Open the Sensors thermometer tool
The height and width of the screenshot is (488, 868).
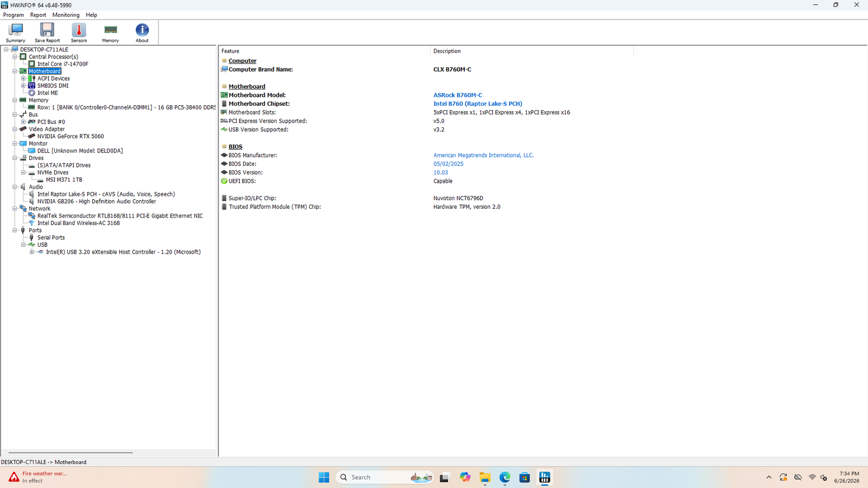point(79,33)
